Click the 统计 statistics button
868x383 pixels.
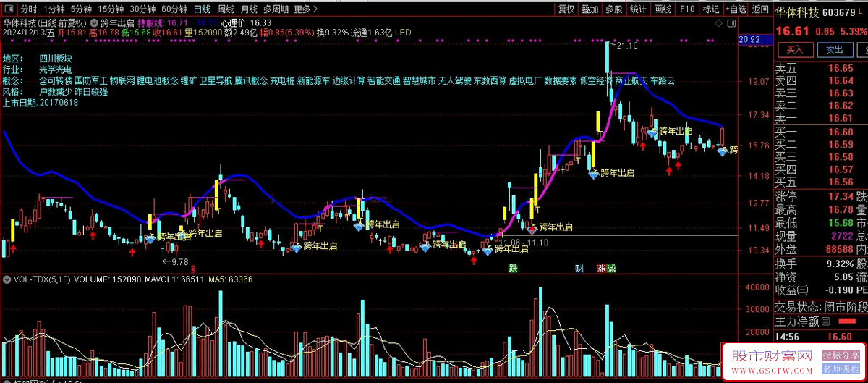pos(638,9)
